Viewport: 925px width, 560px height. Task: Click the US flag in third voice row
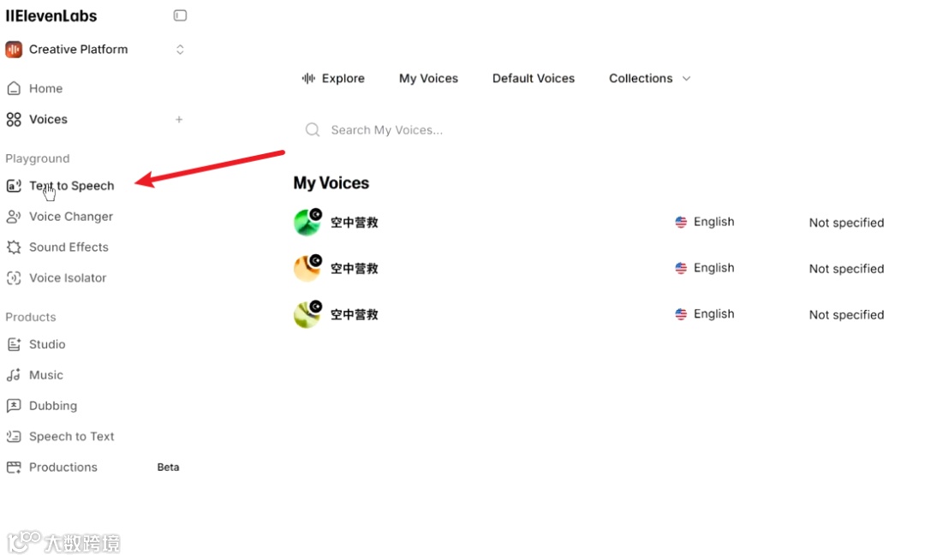[682, 314]
